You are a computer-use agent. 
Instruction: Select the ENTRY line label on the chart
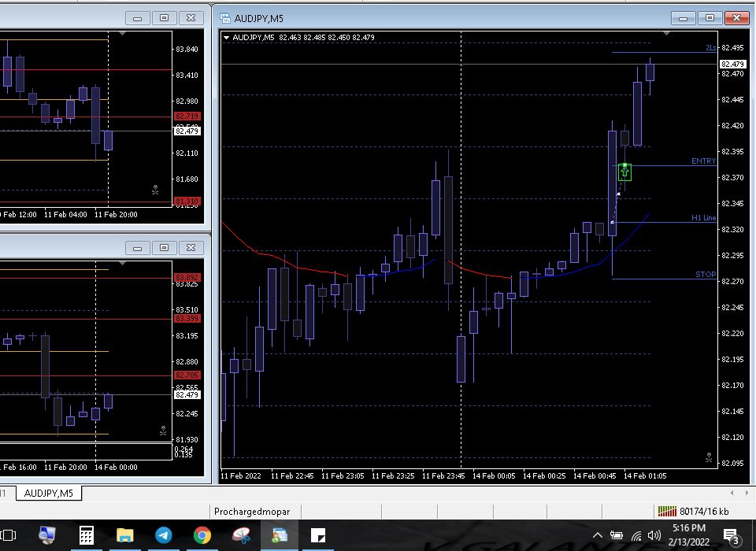tap(703, 161)
